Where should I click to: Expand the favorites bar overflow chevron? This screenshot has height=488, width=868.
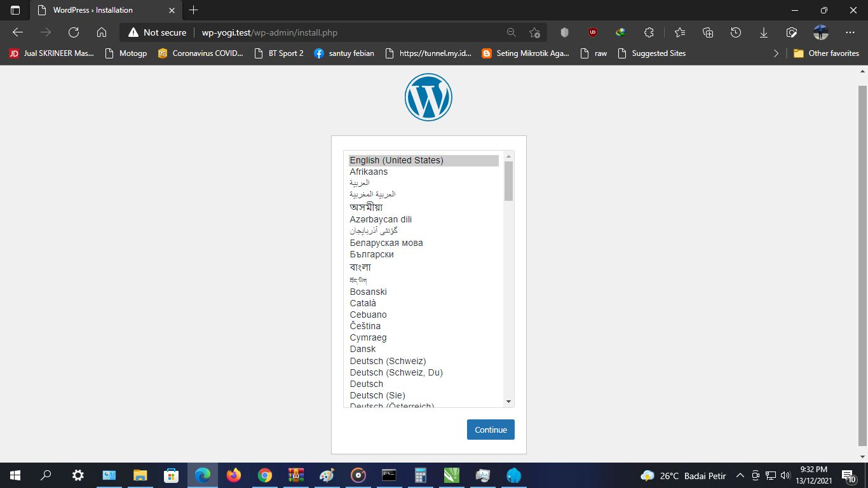click(776, 53)
